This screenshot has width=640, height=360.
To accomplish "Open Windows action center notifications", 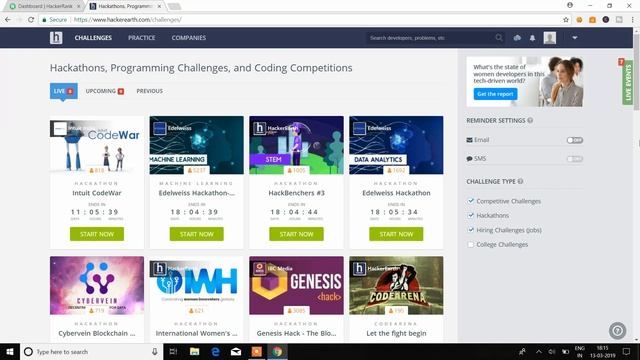I will (627, 351).
